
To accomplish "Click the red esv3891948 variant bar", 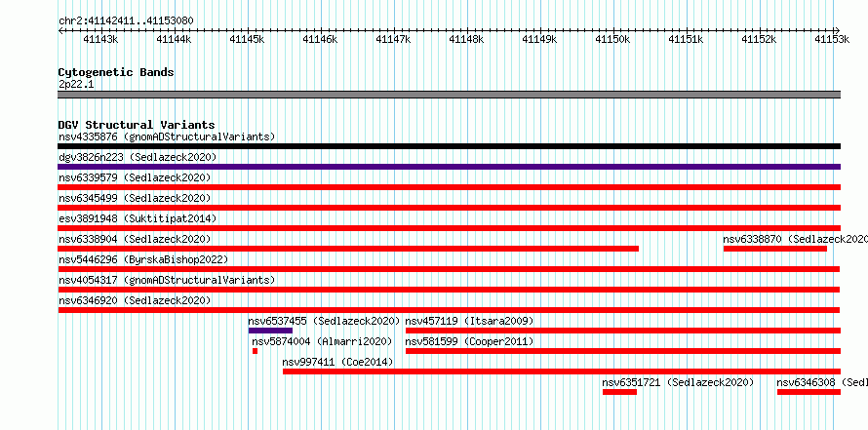I will click(x=449, y=228).
